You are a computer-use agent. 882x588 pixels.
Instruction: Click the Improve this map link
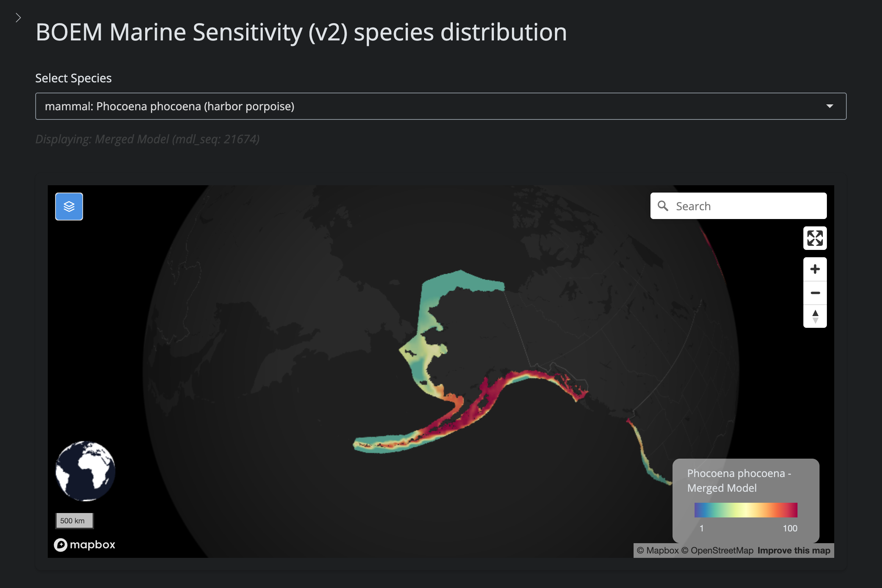coord(793,551)
